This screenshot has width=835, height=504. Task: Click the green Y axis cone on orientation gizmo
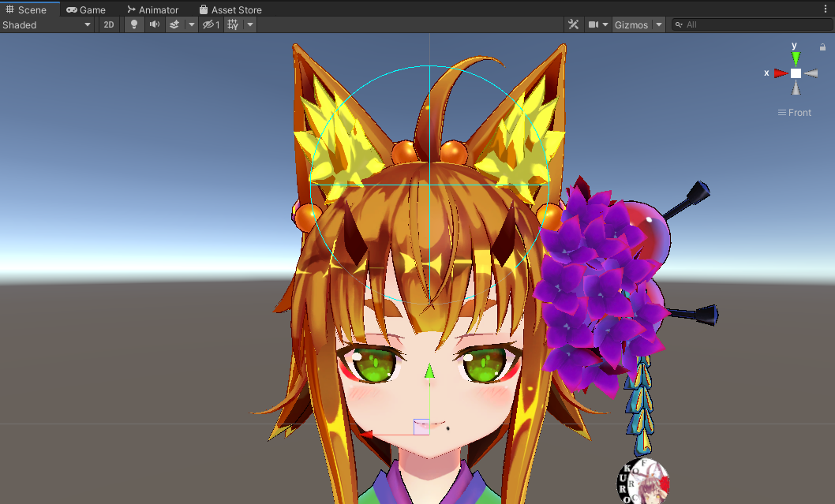click(x=796, y=58)
